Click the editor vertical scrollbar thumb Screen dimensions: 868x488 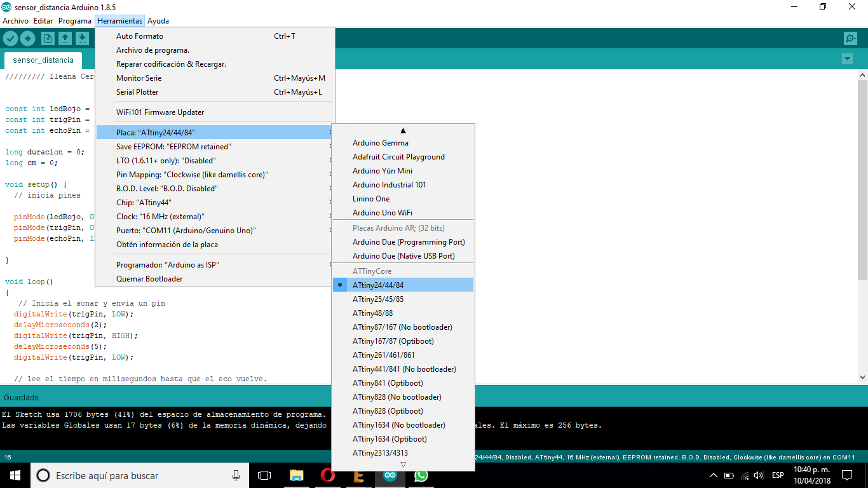point(862,180)
